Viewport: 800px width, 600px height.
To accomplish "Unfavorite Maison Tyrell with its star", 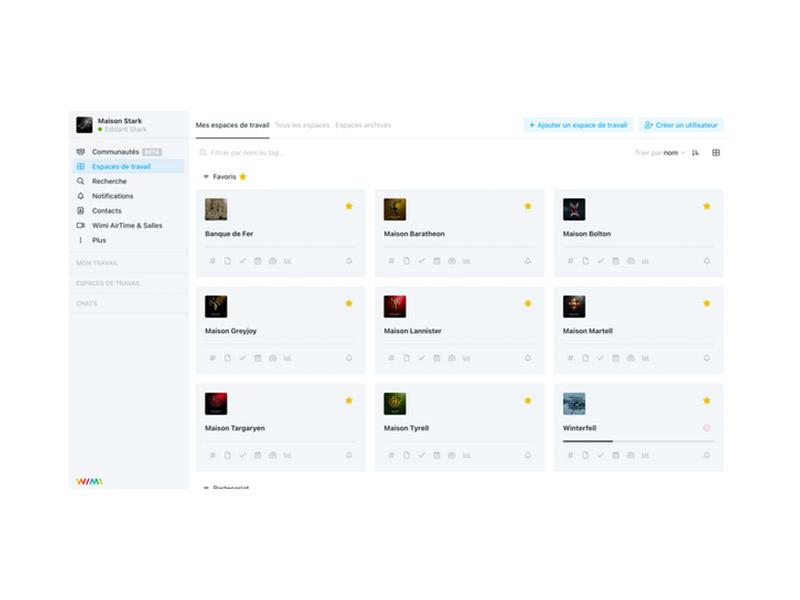I will [x=528, y=401].
